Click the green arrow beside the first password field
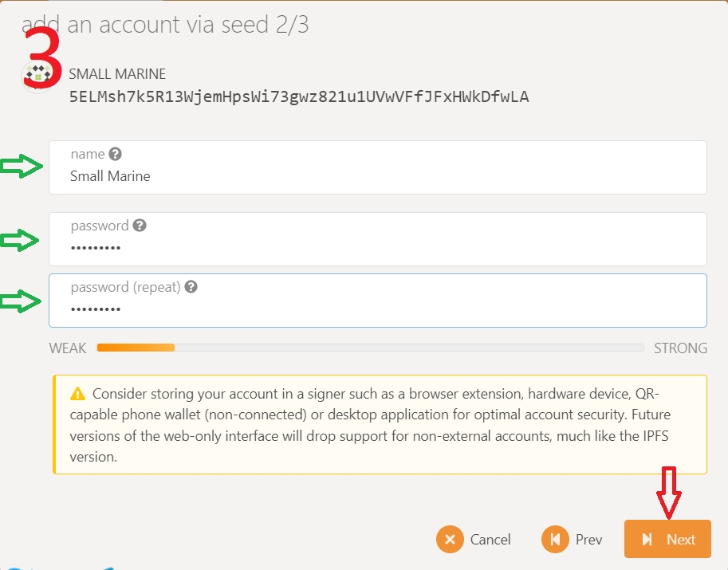 point(20,239)
